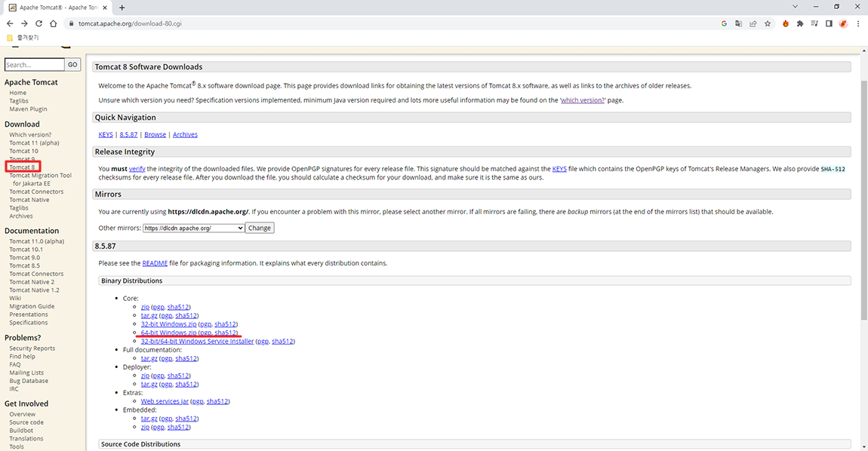Open Tomcat Native under Download
Image resolution: width=868 pixels, height=451 pixels.
tap(29, 200)
